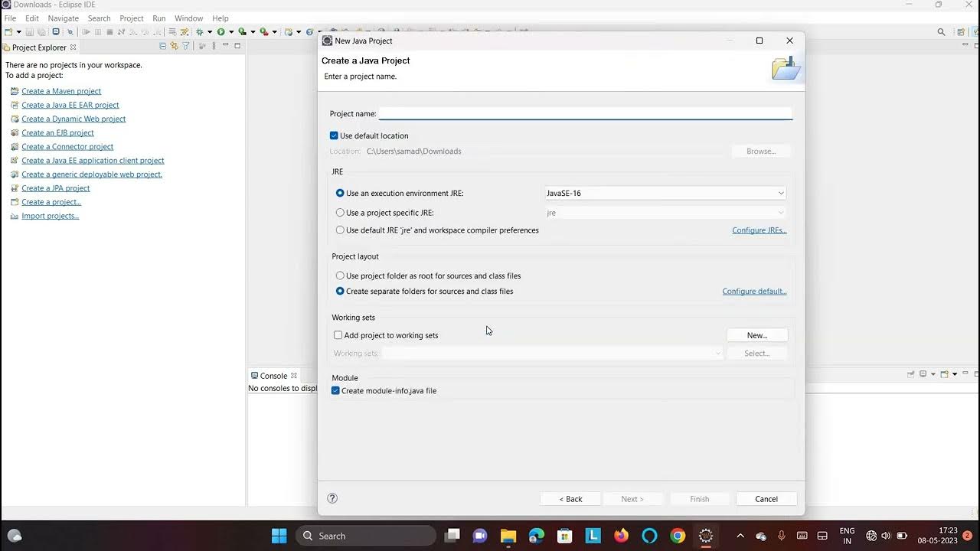Click the help question mark icon in the dialog

pyautogui.click(x=332, y=498)
